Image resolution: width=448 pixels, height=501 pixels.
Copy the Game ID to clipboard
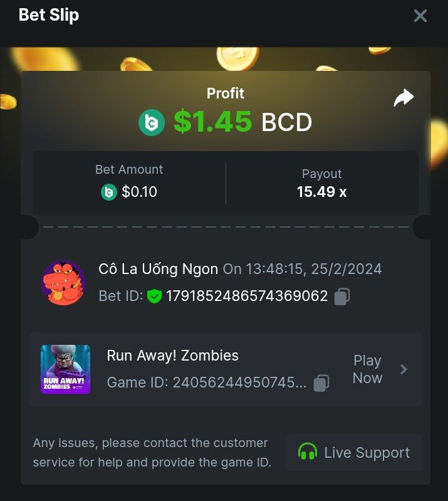pyautogui.click(x=321, y=382)
